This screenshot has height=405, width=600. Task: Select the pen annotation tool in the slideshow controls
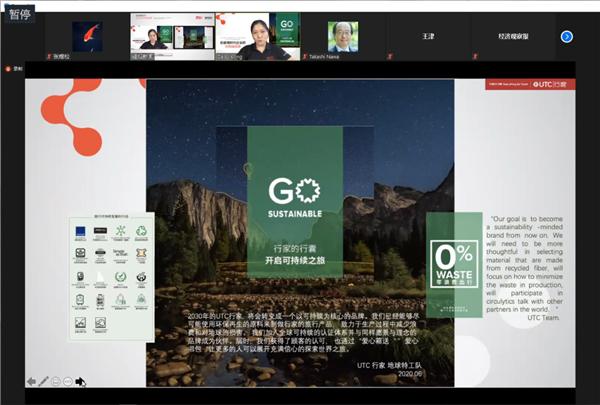click(43, 381)
